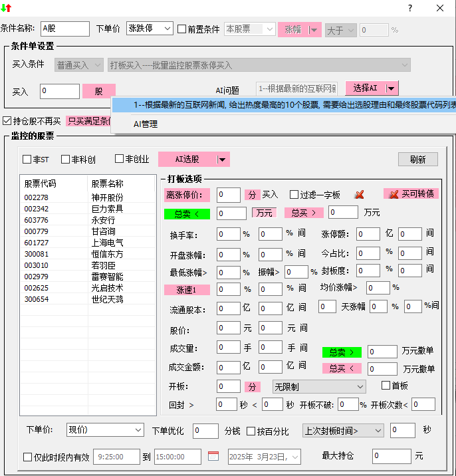Click the question mark help icon
The height and width of the screenshot is (476, 456).
[x=410, y=9]
